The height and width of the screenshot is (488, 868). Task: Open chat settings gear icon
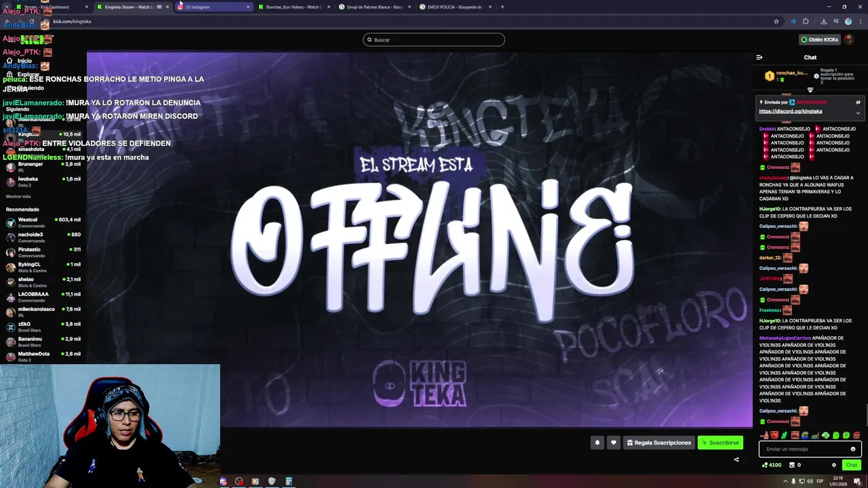(834, 465)
